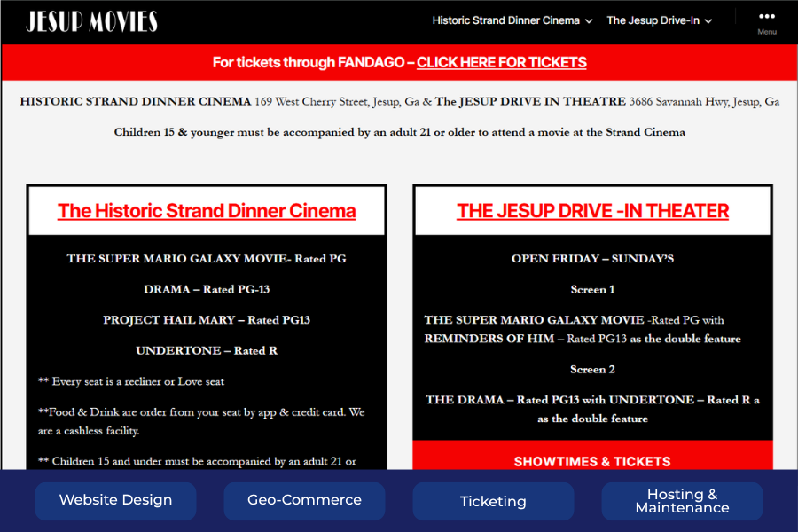798x532 pixels.
Task: Click the red Fandago ticket banner
Action: (399, 62)
